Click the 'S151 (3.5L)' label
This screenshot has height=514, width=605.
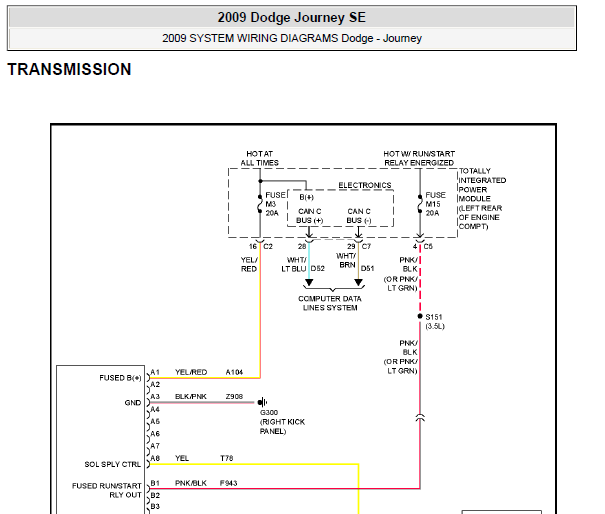[x=435, y=321]
